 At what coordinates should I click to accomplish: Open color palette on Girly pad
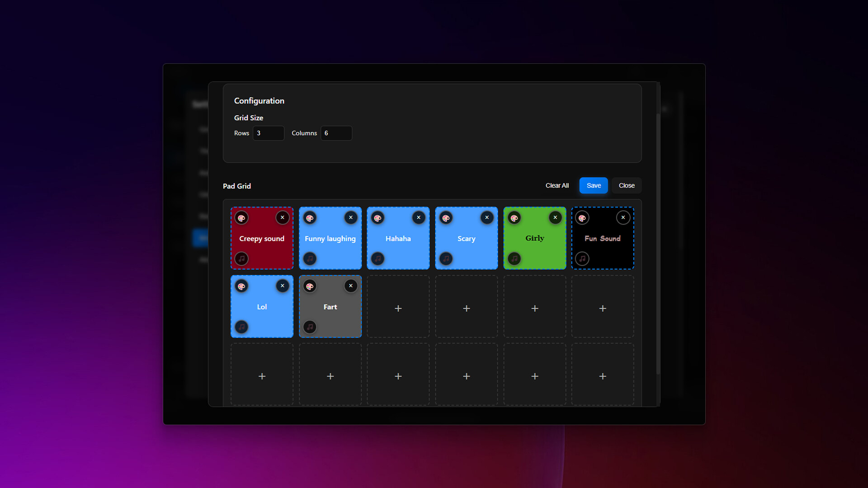[514, 218]
